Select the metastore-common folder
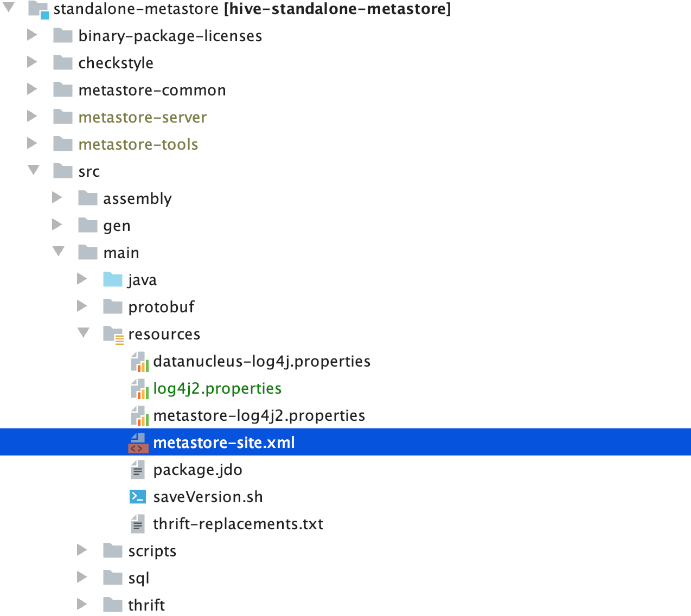Viewport: 691px width, 616px height. (x=152, y=89)
